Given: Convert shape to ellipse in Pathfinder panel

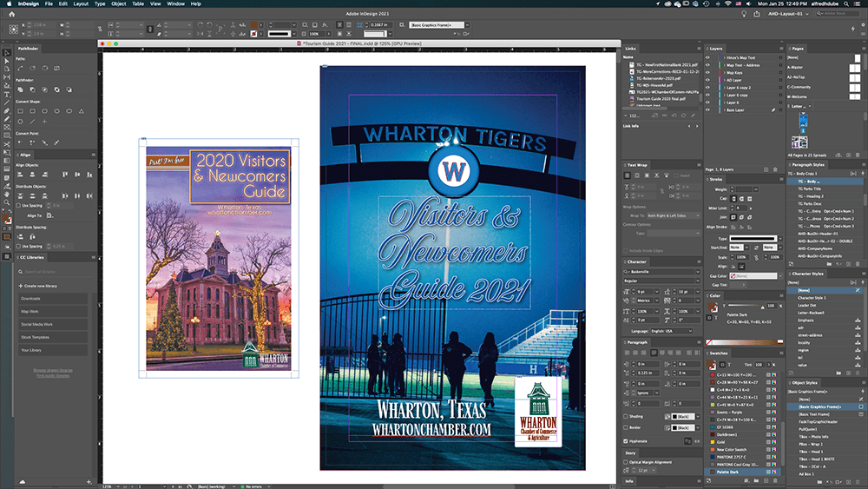Looking at the screenshot, I should coord(45,111).
